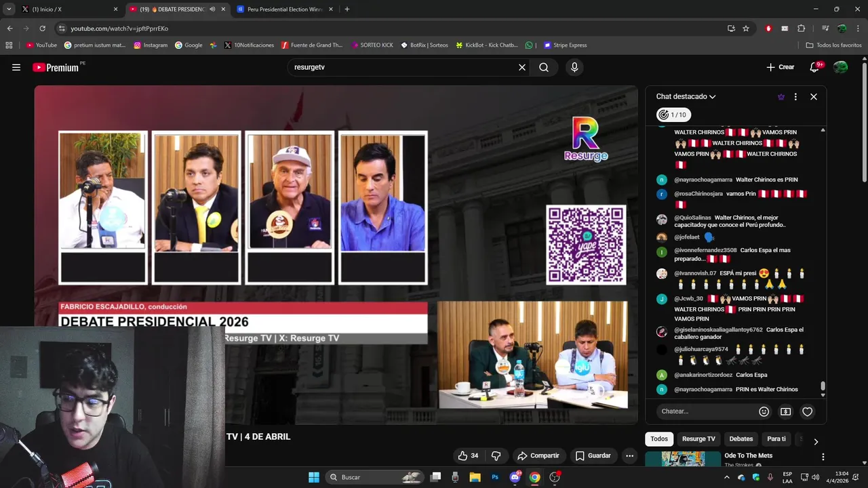Open the red hand adblock extension
The height and width of the screenshot is (488, 868).
768,28
